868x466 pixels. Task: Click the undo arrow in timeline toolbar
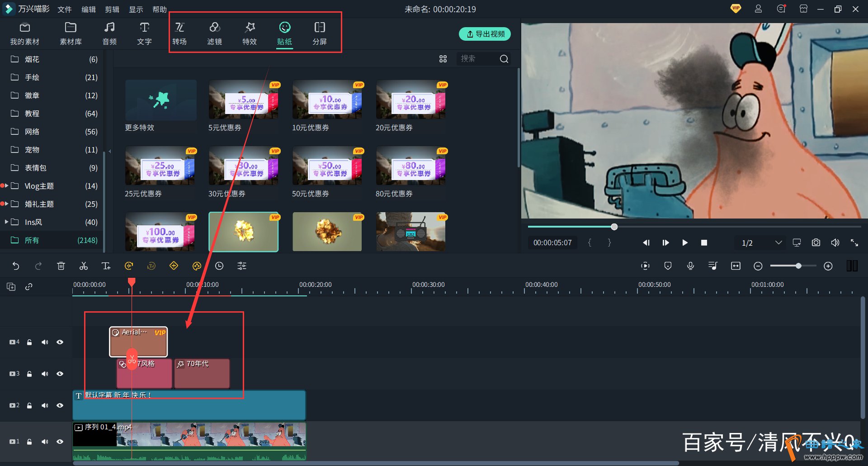[16, 266]
